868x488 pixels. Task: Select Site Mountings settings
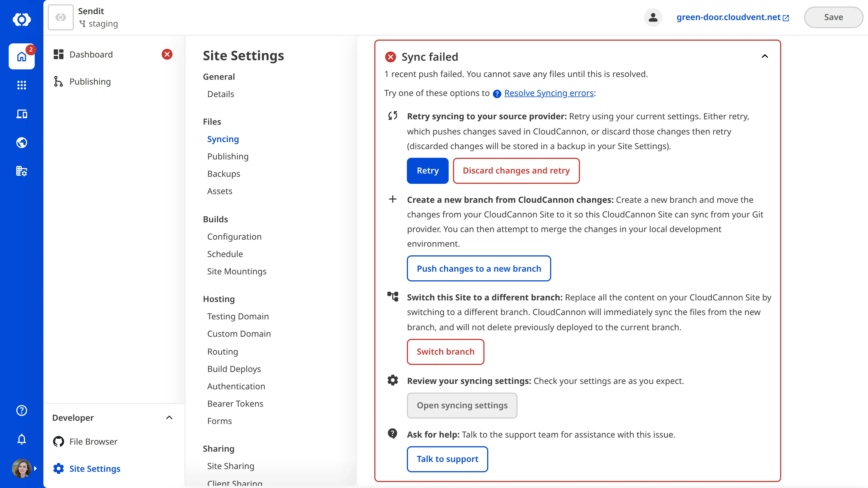click(x=237, y=271)
